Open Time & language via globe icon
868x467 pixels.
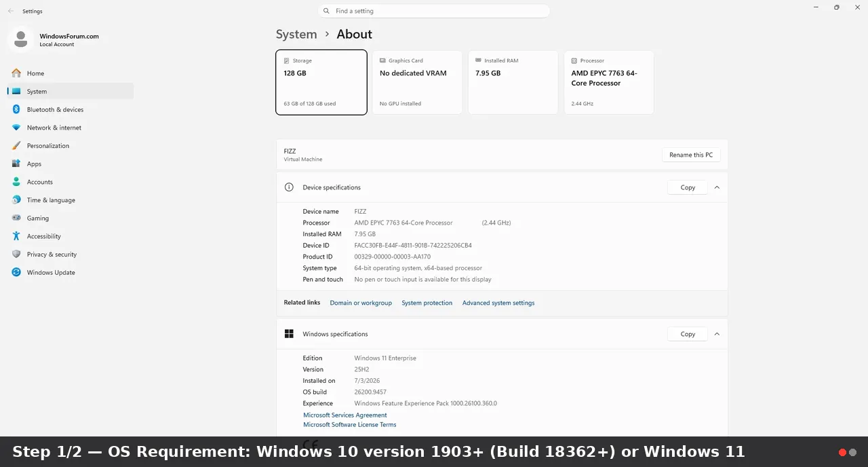[x=16, y=200]
